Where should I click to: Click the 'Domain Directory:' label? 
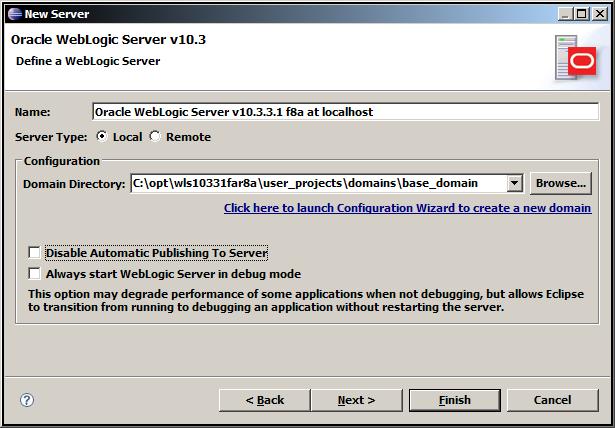[74, 184]
